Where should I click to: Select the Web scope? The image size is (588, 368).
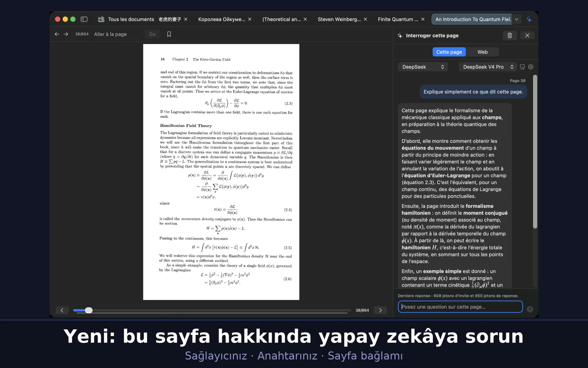coord(483,52)
